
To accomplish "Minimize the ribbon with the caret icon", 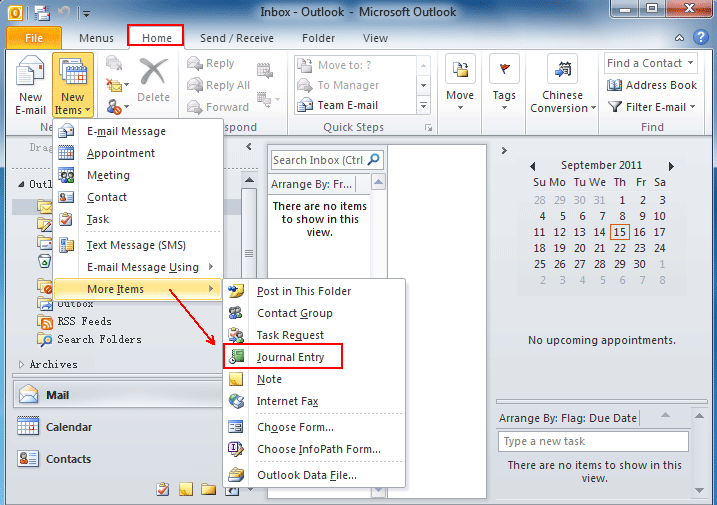I will click(680, 38).
